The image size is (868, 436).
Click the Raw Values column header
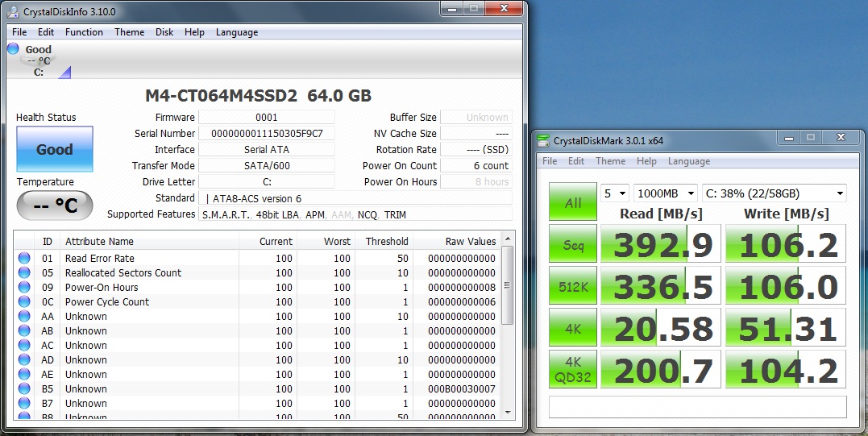coord(457,241)
